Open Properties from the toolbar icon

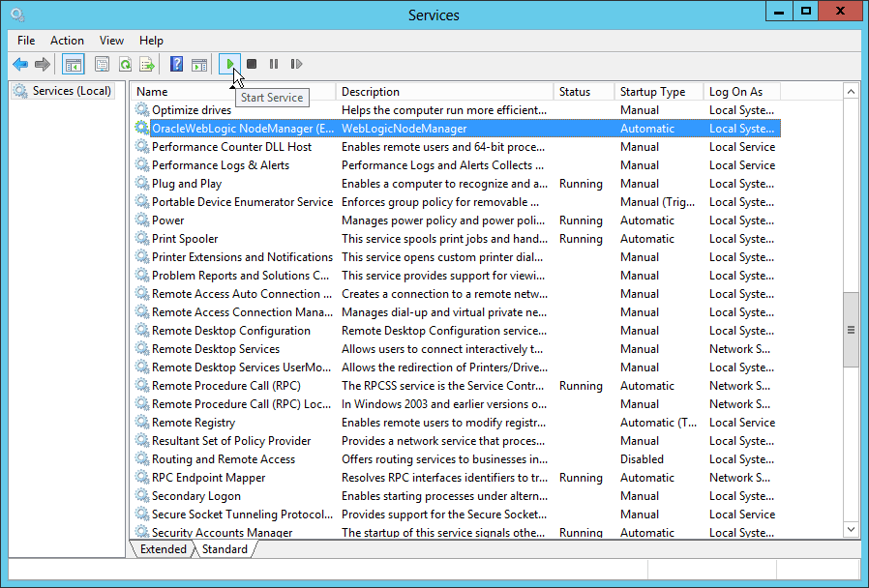102,64
